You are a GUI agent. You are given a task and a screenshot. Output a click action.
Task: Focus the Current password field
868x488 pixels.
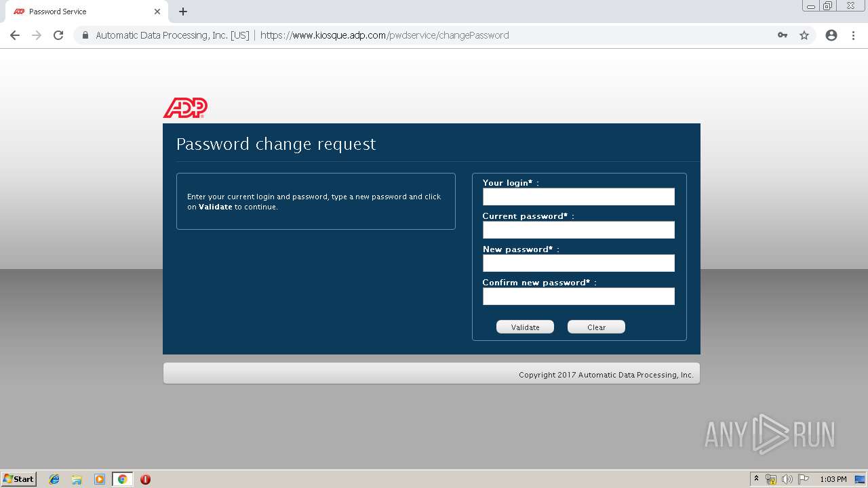(x=578, y=230)
